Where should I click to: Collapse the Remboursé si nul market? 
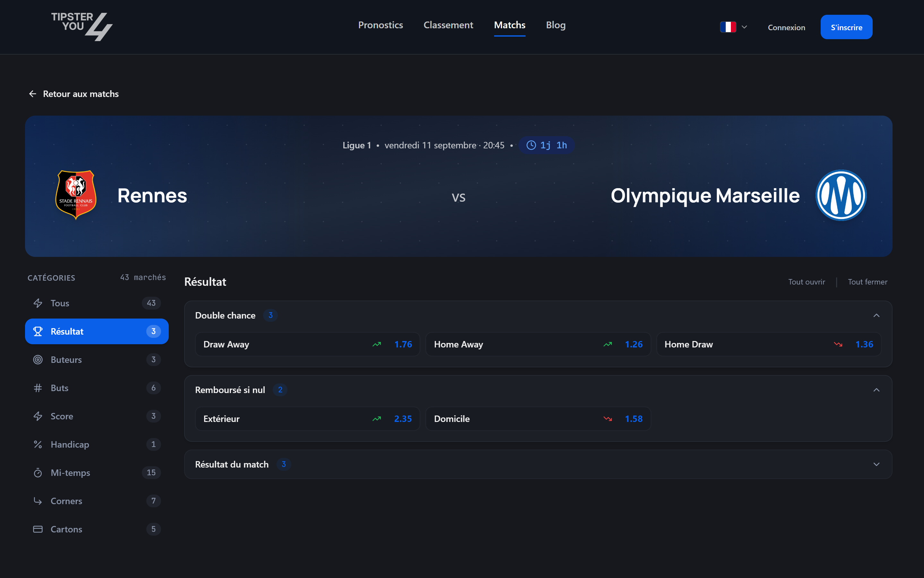[x=876, y=390]
